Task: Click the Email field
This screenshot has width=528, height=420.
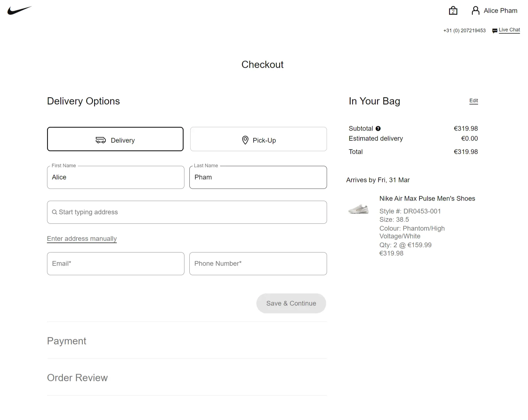Action: 115,264
